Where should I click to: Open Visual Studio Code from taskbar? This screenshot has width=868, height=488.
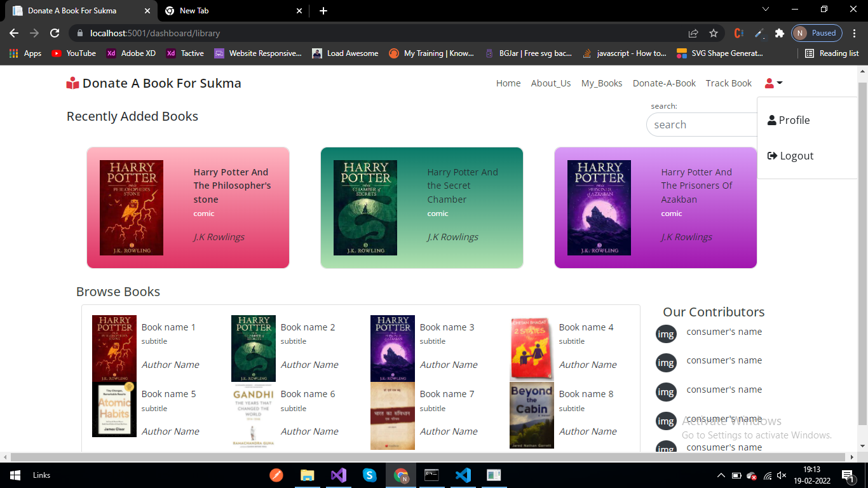[x=463, y=475]
